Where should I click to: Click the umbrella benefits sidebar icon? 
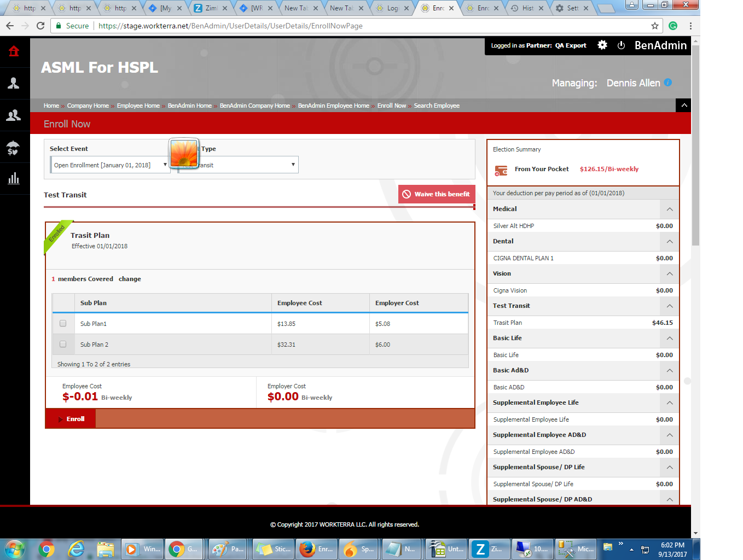click(14, 148)
